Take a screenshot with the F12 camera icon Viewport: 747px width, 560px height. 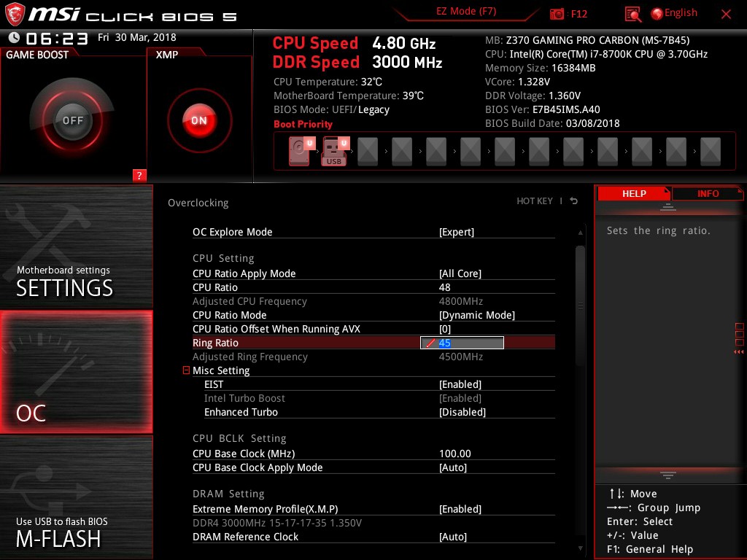point(557,14)
